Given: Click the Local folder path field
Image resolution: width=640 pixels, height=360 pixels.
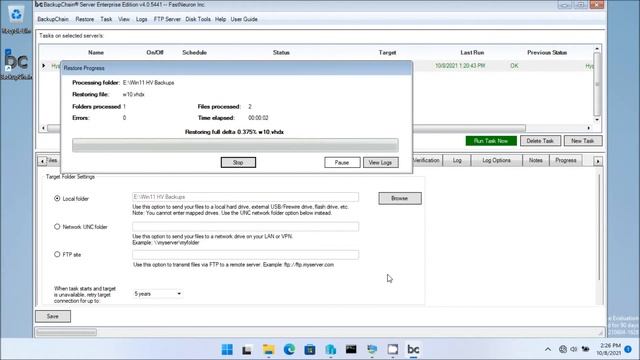Looking at the screenshot, I should [245, 197].
